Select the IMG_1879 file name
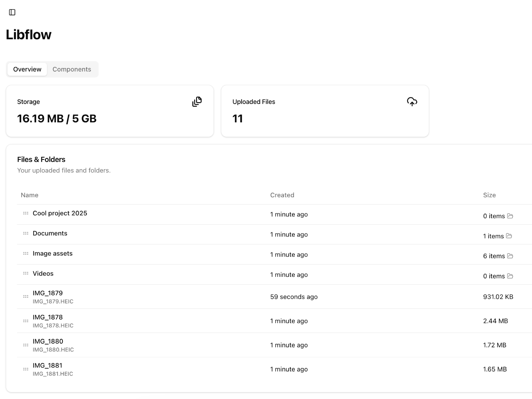 (x=48, y=293)
